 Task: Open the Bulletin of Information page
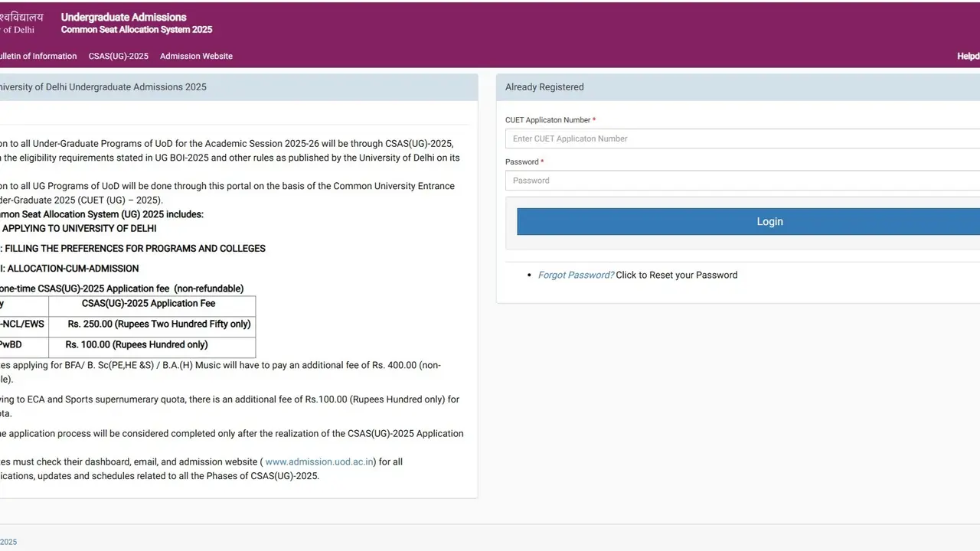[38, 56]
